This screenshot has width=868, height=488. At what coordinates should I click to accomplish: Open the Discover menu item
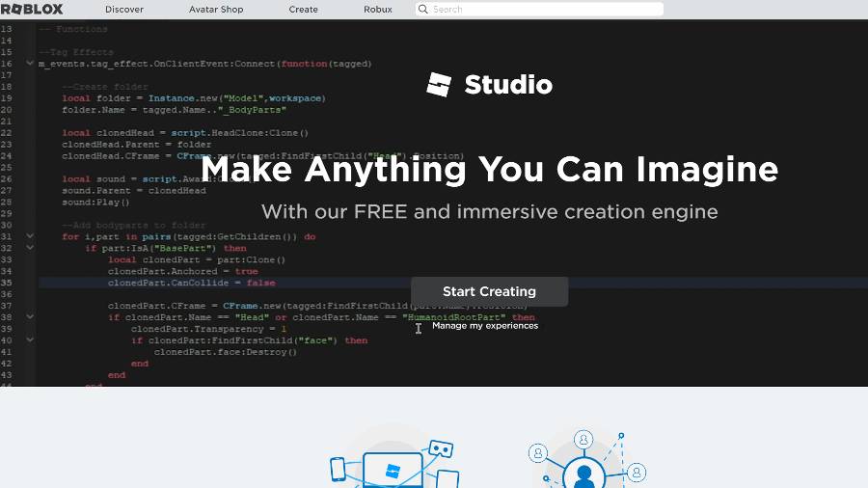click(x=124, y=10)
